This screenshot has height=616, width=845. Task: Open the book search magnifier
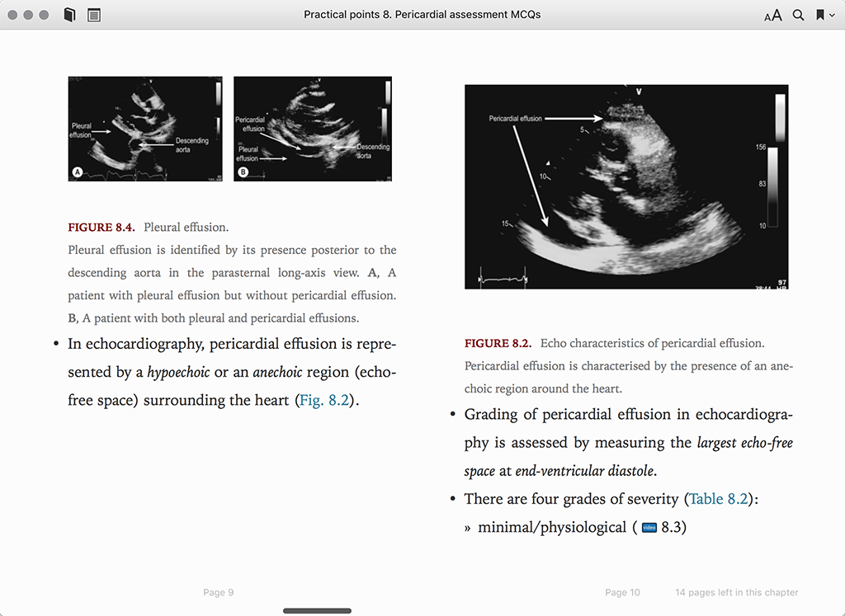pyautogui.click(x=798, y=15)
